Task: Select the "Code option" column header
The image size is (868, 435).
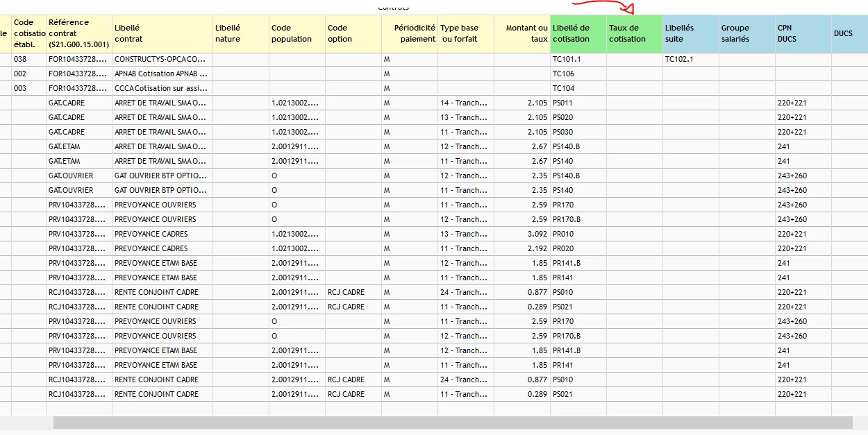Action: [x=353, y=33]
